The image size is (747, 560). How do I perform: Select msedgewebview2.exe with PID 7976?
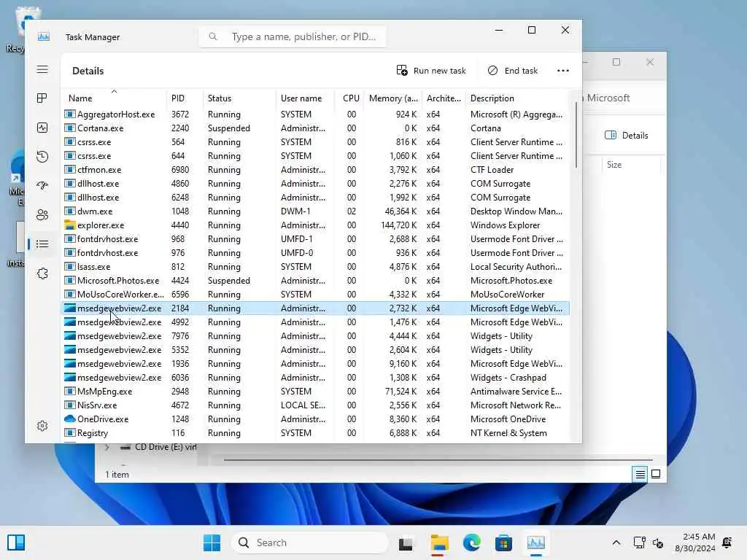pos(316,335)
